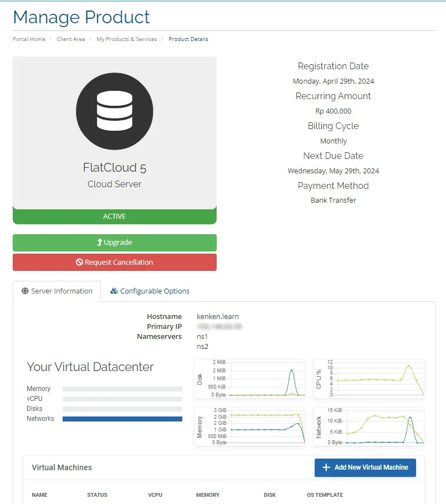Click the upward arrow icon on Upgrade
The height and width of the screenshot is (504, 446).
tap(100, 243)
